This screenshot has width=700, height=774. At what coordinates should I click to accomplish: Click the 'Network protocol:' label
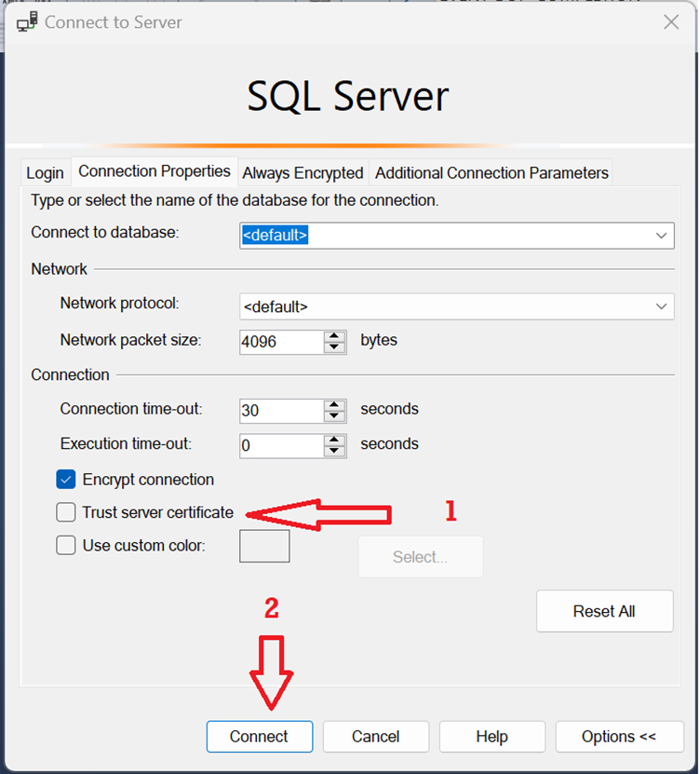click(119, 303)
